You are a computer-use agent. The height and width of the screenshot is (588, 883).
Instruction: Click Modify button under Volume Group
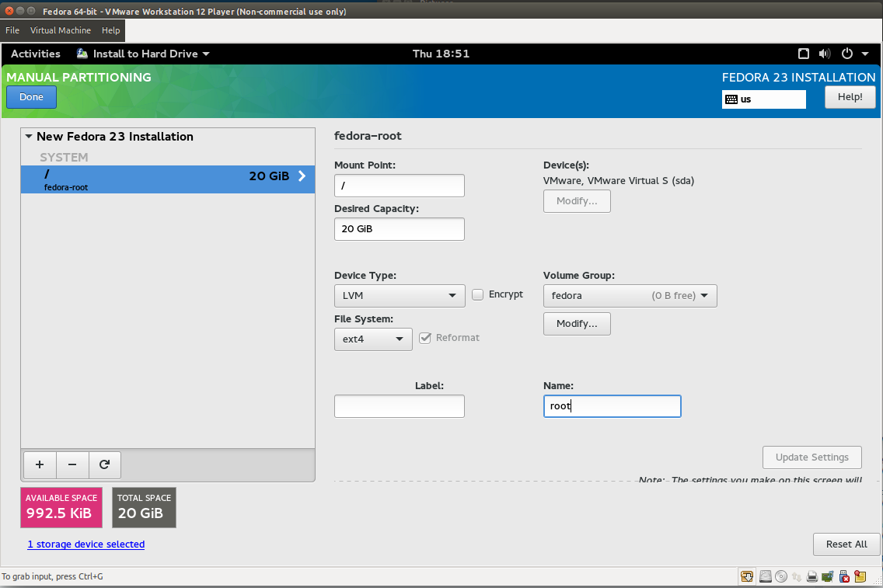pyautogui.click(x=577, y=324)
